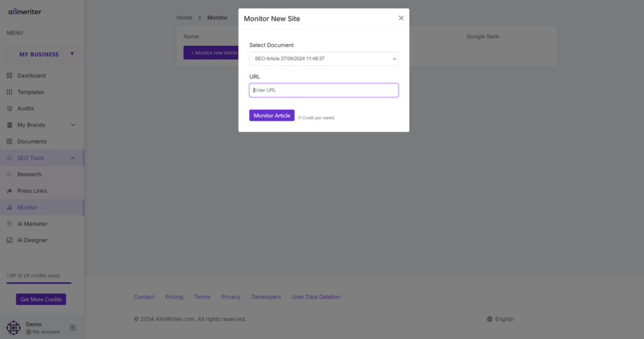
Task: Click the AI Marketer icon
Action: pyautogui.click(x=9, y=223)
